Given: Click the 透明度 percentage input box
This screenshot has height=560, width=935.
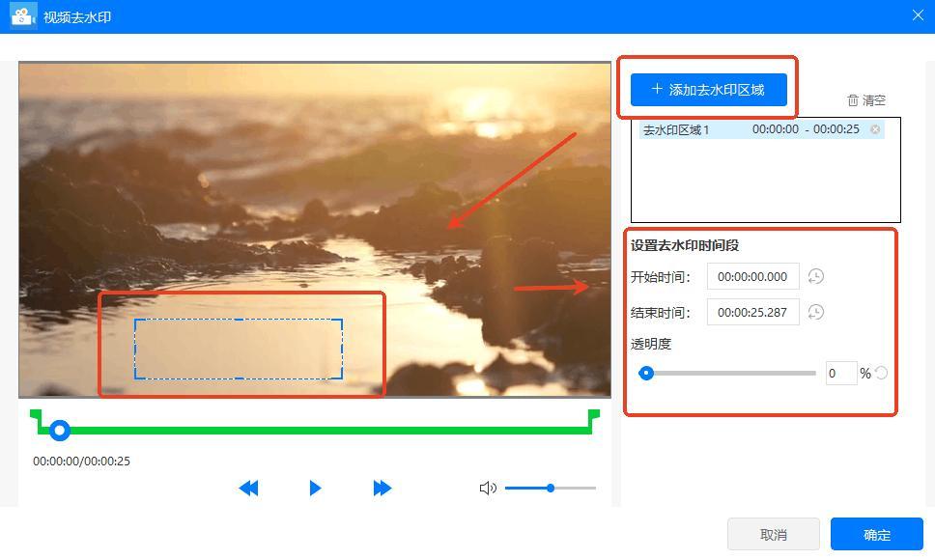Looking at the screenshot, I should (x=840, y=374).
